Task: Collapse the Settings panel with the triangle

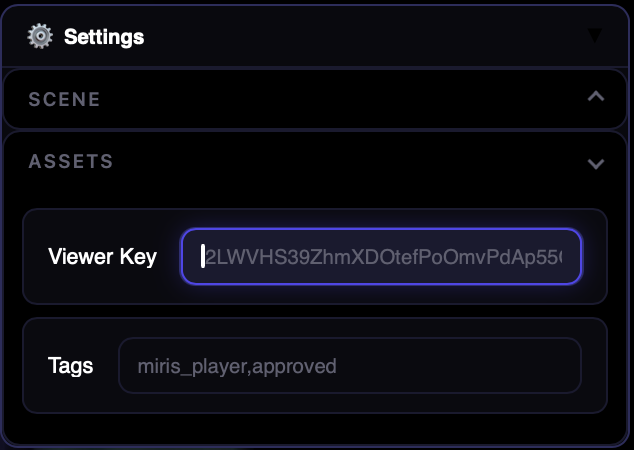Action: (x=595, y=36)
